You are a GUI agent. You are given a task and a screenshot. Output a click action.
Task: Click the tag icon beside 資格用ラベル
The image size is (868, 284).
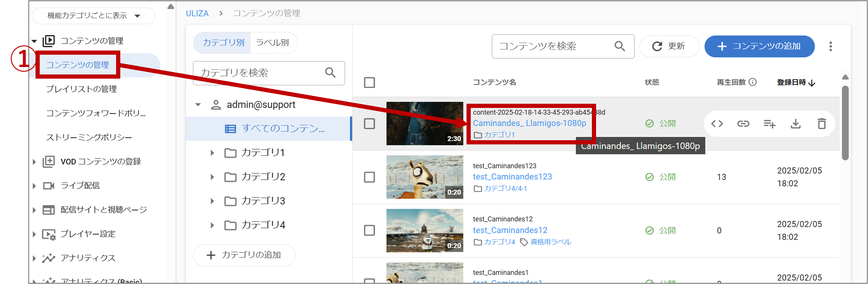(x=524, y=242)
